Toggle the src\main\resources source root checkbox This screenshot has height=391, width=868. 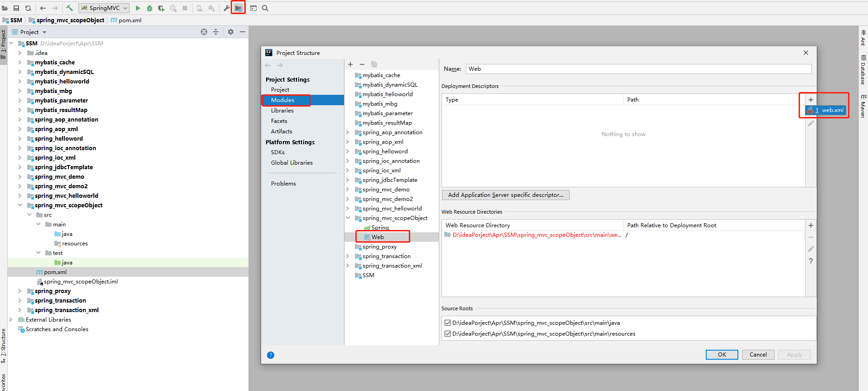pos(448,334)
